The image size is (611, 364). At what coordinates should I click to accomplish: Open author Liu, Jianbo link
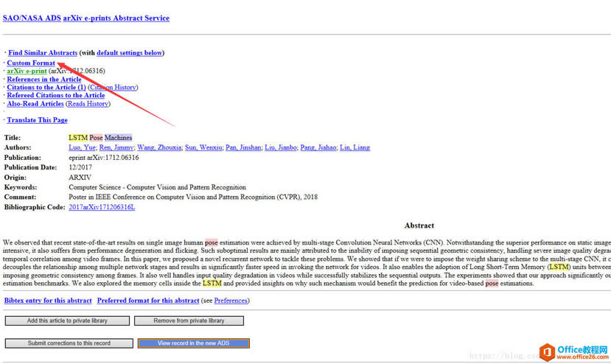click(x=281, y=147)
